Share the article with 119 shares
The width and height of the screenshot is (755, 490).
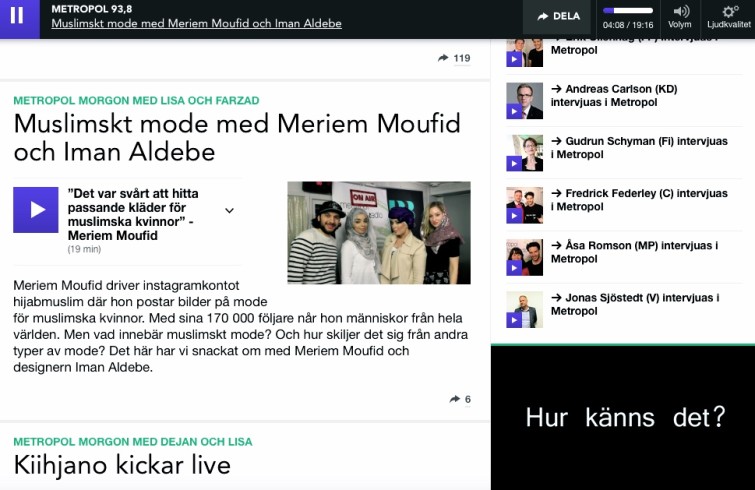point(454,58)
